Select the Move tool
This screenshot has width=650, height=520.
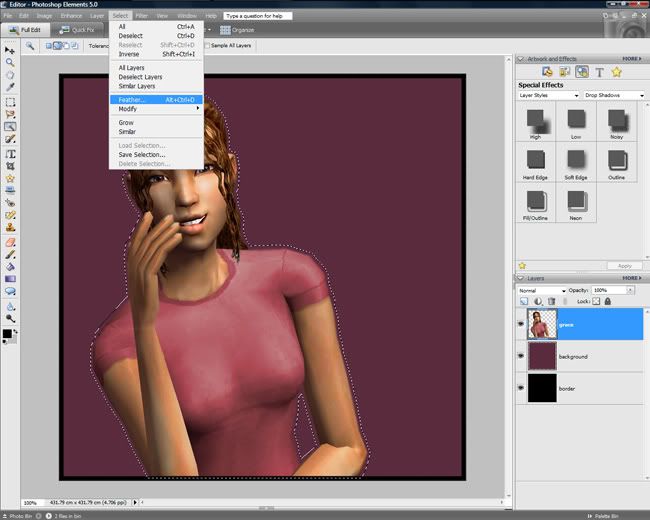[10, 51]
